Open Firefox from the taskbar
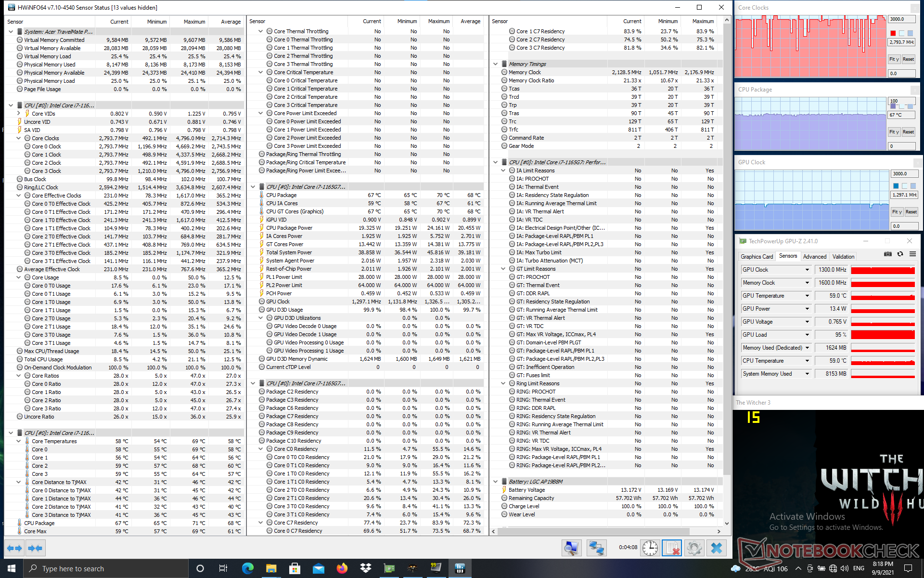 (342, 568)
